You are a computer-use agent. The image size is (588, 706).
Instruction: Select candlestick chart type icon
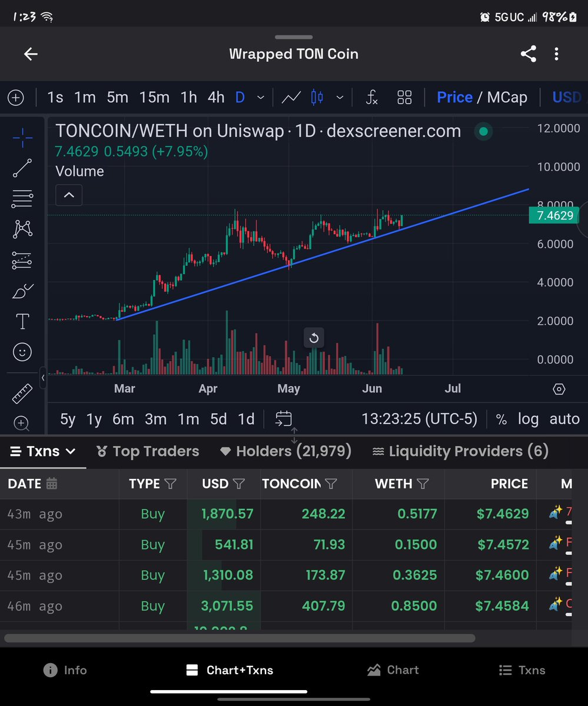(x=317, y=97)
